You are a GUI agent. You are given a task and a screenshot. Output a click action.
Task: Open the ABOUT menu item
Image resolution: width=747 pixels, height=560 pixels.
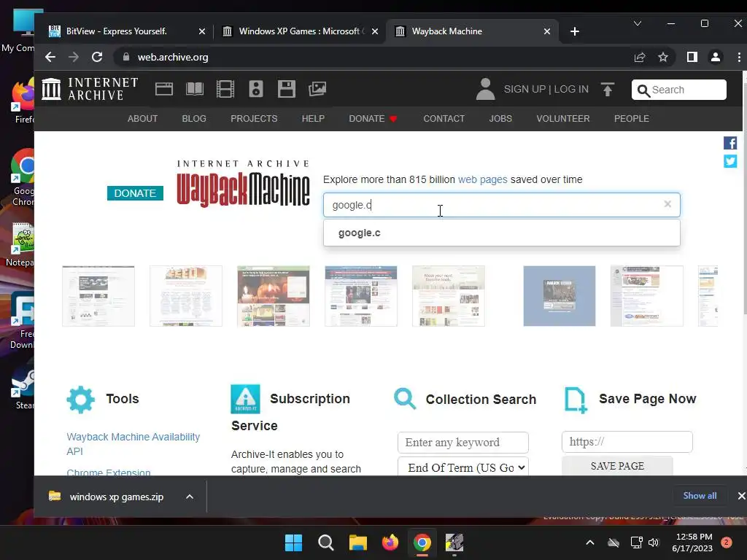[142, 119]
